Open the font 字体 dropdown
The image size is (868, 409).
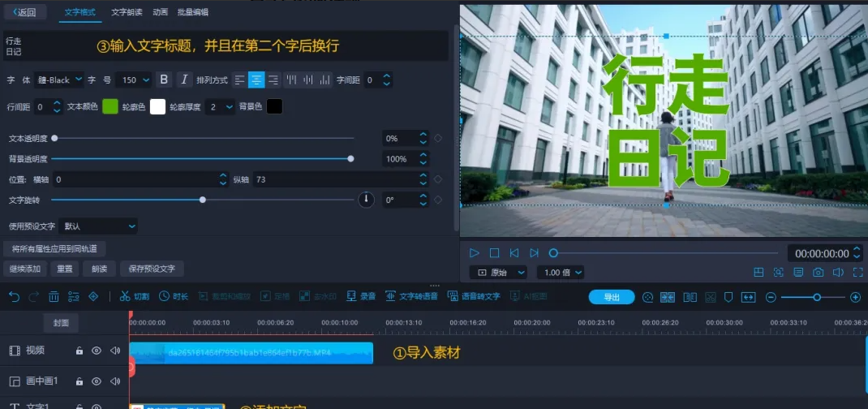point(58,80)
